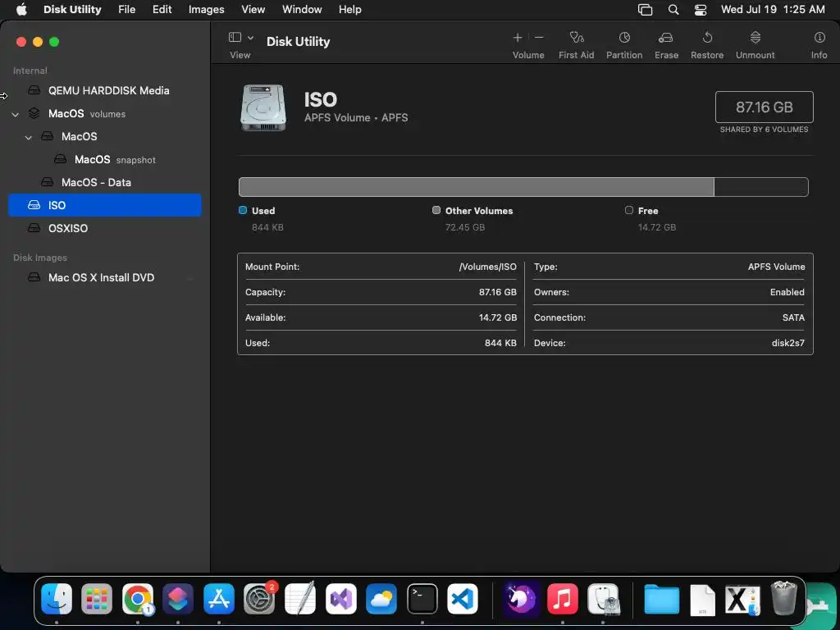
Task: Open Visual Studio Code from the Dock
Action: point(463,598)
